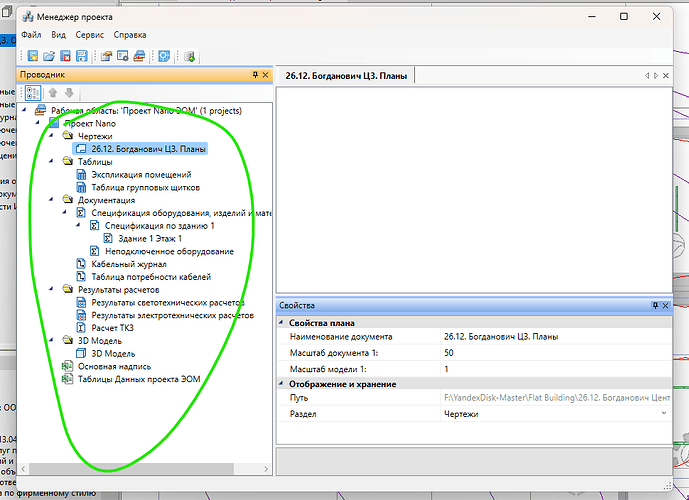The image size is (689, 500).
Task: Click the blue gear settings toolbar icon
Action: 164,56
